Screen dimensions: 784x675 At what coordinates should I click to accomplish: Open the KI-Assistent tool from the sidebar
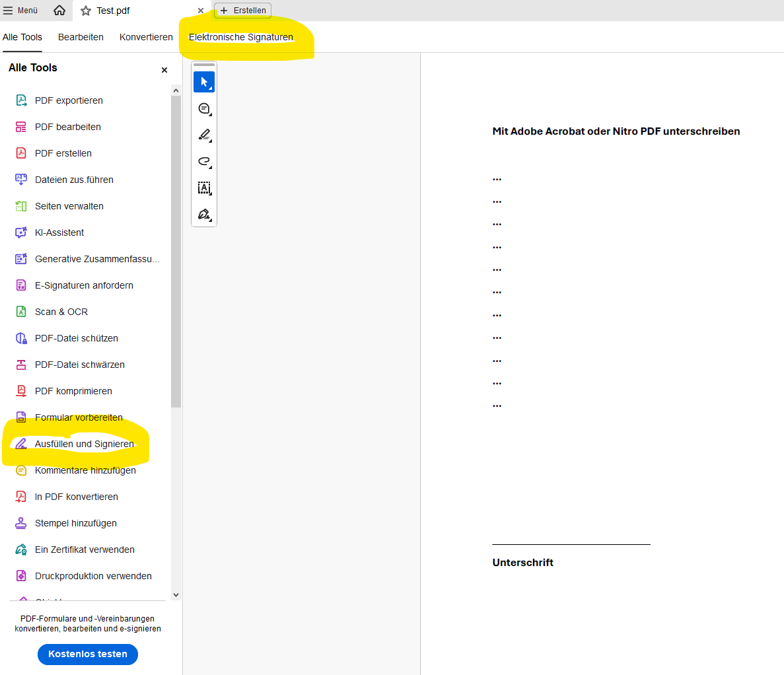click(59, 232)
